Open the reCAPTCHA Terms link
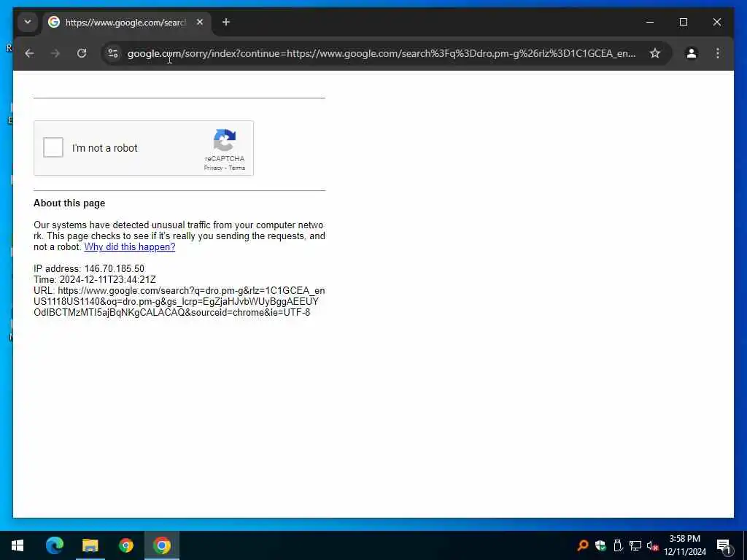Viewport: 747px width, 560px height. click(x=237, y=168)
